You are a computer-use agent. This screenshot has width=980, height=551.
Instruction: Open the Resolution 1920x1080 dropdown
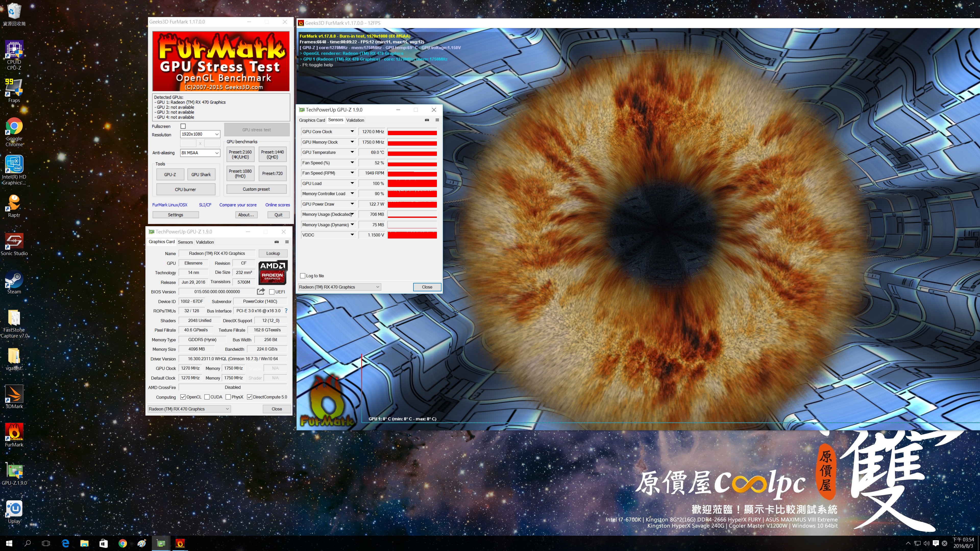tap(200, 134)
